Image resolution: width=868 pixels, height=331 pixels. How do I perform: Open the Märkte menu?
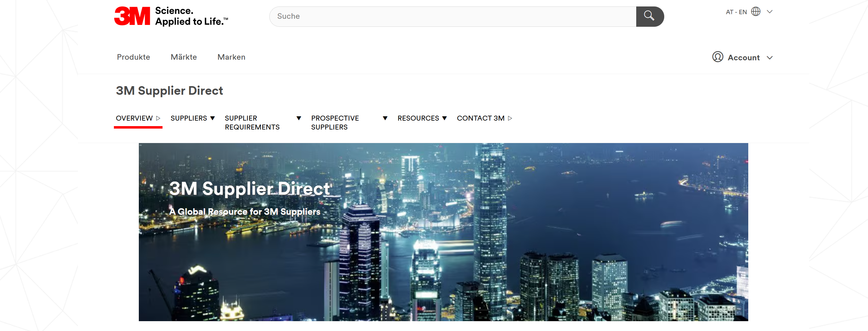click(184, 57)
